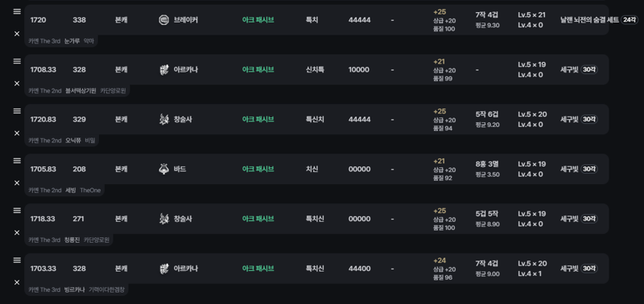This screenshot has width=644, height=304.
Task: Remove the 1703.33 아르카나 entry with X
Action: pyautogui.click(x=17, y=282)
